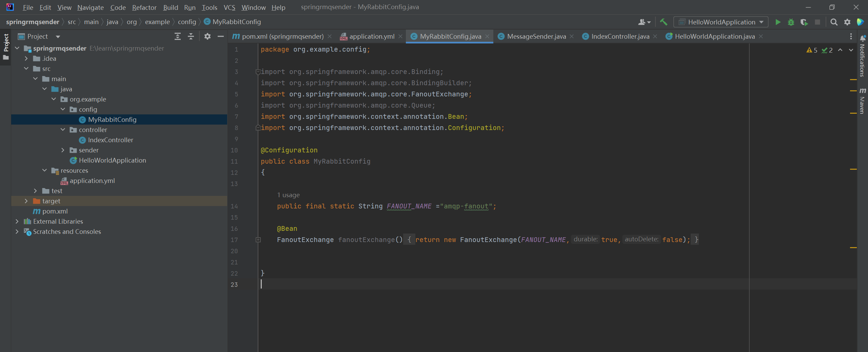Select IndexController in project tree
This screenshot has height=352, width=868.
pos(111,140)
